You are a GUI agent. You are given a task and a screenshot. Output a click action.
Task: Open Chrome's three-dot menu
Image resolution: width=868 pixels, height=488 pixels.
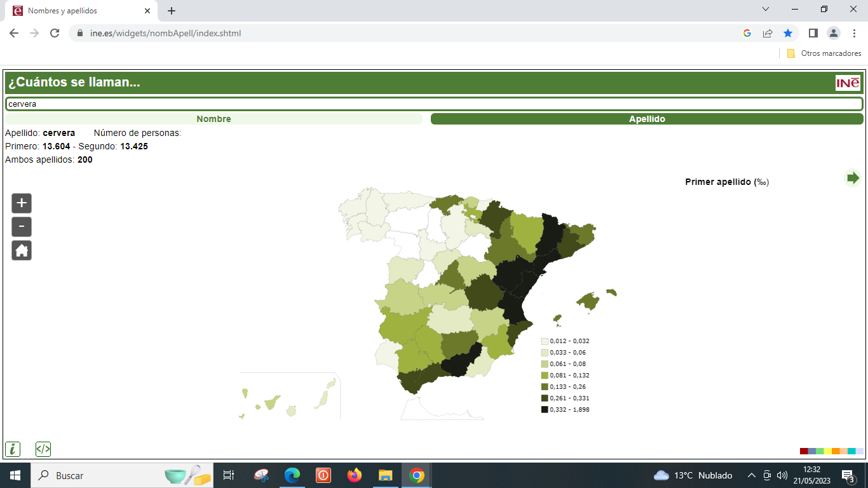click(x=855, y=33)
